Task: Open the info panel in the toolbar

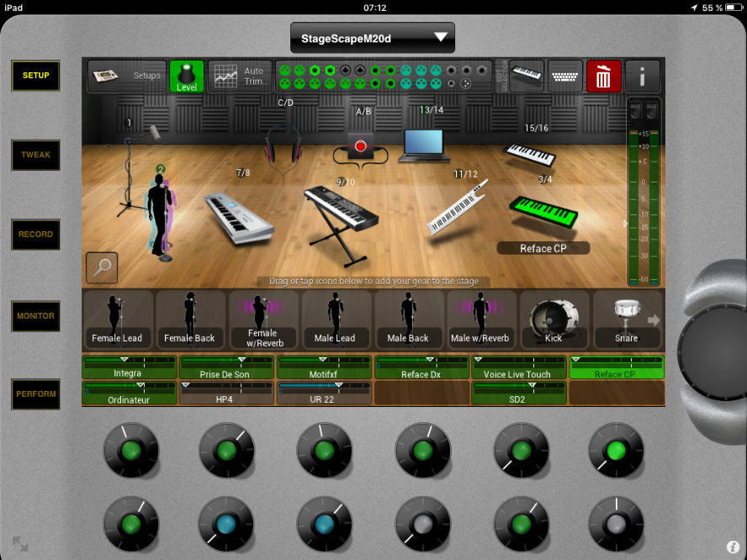Action: click(x=643, y=77)
